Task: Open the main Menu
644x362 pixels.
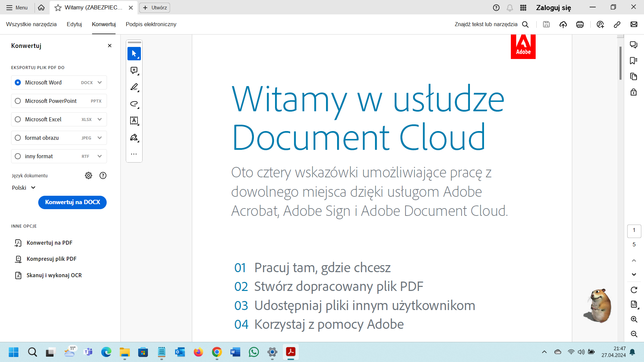Action: tap(17, 7)
